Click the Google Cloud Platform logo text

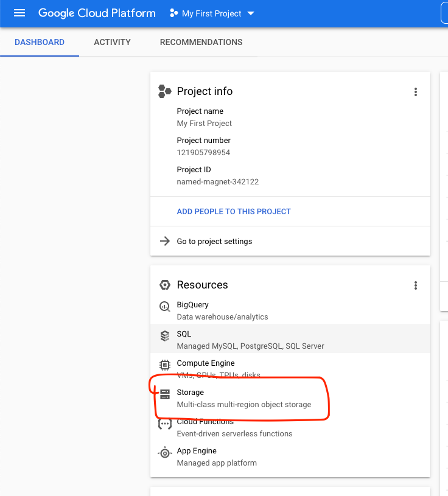97,13
